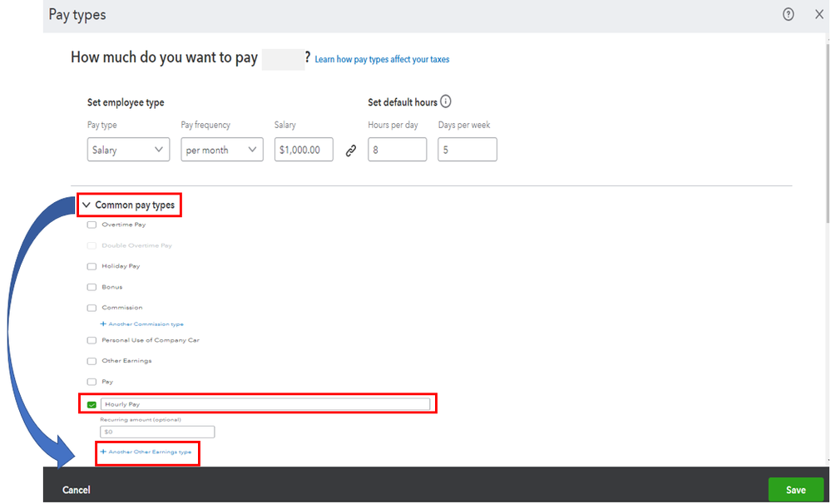Screen dimensions: 831x504
Task: Uncheck the green Hourly Pay checkbox
Action: coord(92,404)
